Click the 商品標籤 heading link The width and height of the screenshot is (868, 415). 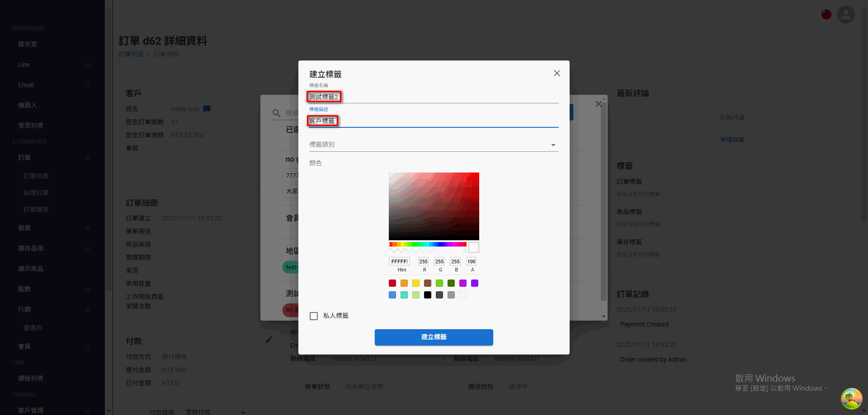[x=629, y=212]
